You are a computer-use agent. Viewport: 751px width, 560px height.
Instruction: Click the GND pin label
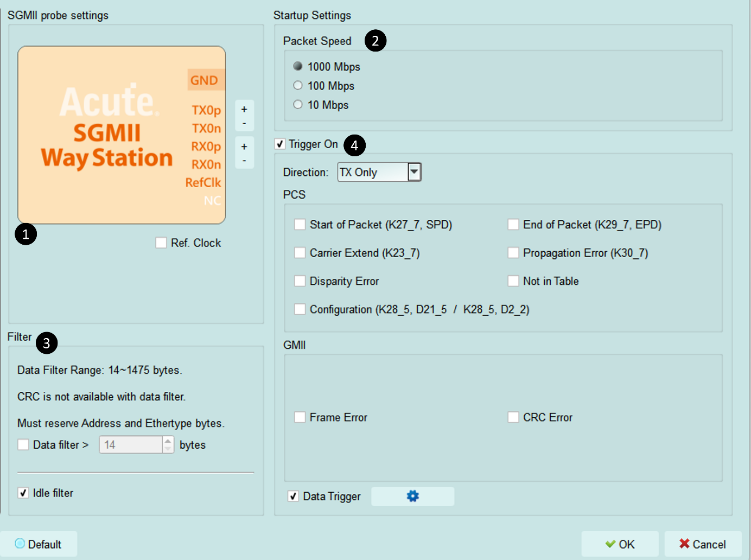click(204, 80)
